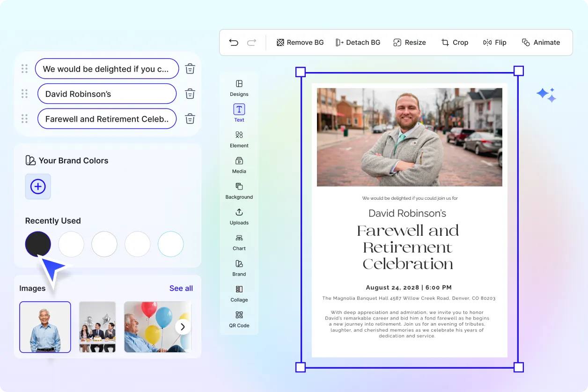Select the Element sidebar icon

click(x=239, y=138)
